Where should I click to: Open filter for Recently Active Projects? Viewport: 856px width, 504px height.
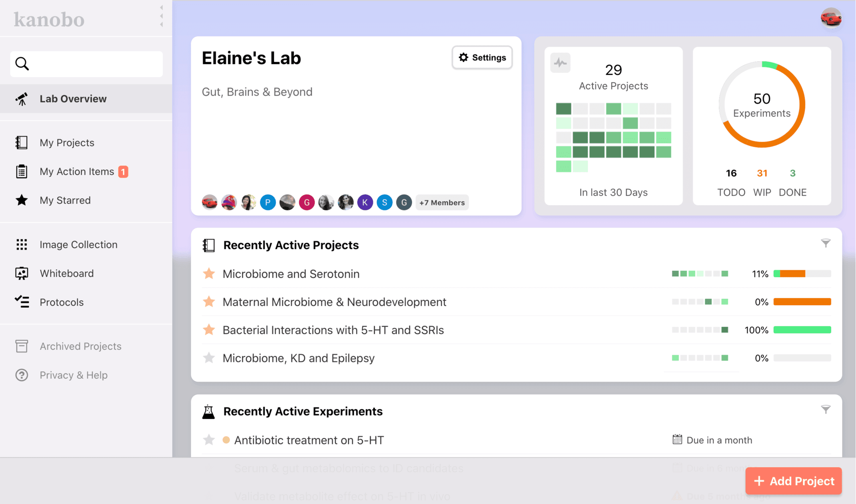pyautogui.click(x=826, y=243)
